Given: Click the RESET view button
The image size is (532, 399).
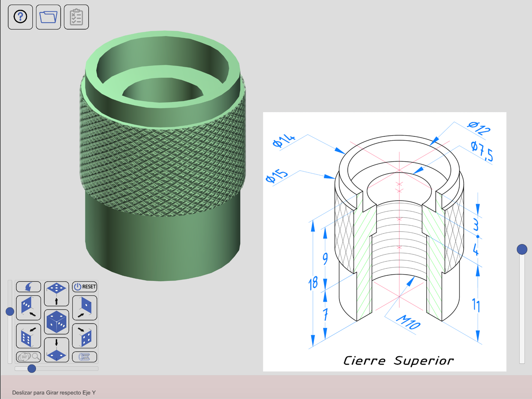Looking at the screenshot, I should (x=85, y=287).
